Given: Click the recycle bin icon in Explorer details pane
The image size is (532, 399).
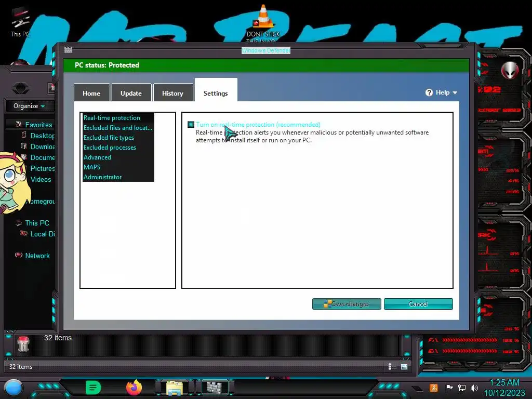Looking at the screenshot, I should 23,344.
